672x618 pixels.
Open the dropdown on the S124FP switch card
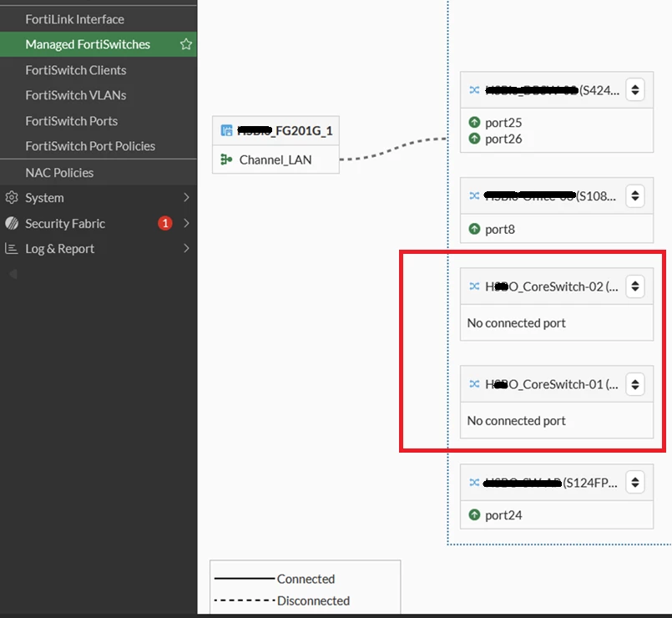(635, 482)
